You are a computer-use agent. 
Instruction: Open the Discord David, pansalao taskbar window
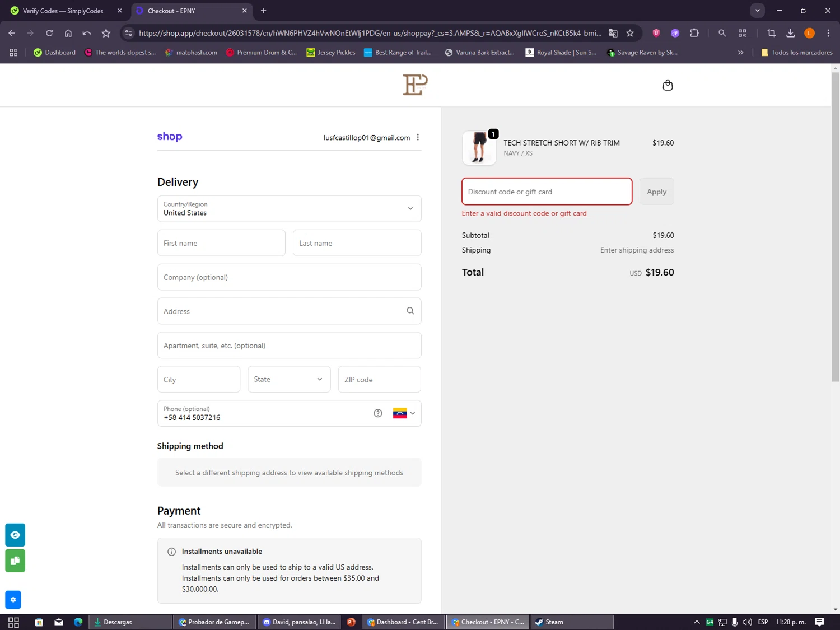[x=299, y=622]
